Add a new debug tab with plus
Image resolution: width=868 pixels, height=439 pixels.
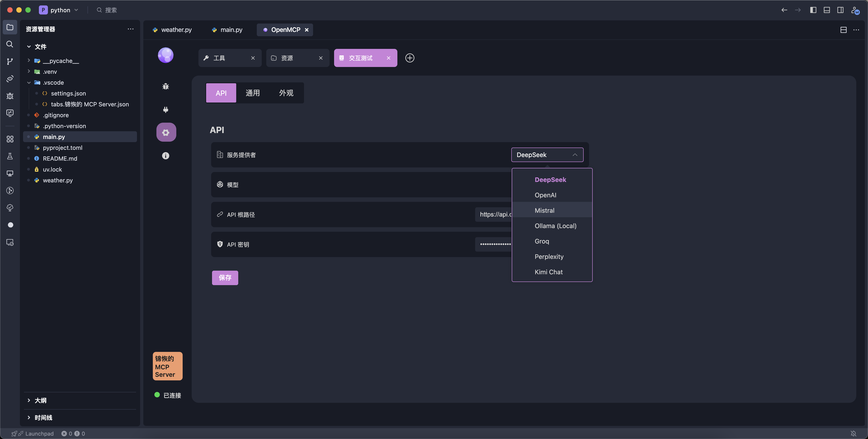410,58
